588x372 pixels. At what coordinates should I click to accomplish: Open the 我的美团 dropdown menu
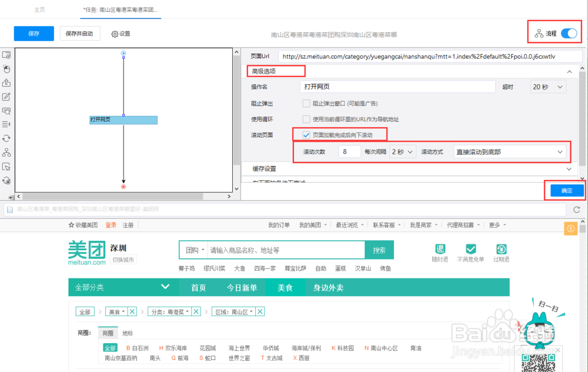pyautogui.click(x=313, y=225)
